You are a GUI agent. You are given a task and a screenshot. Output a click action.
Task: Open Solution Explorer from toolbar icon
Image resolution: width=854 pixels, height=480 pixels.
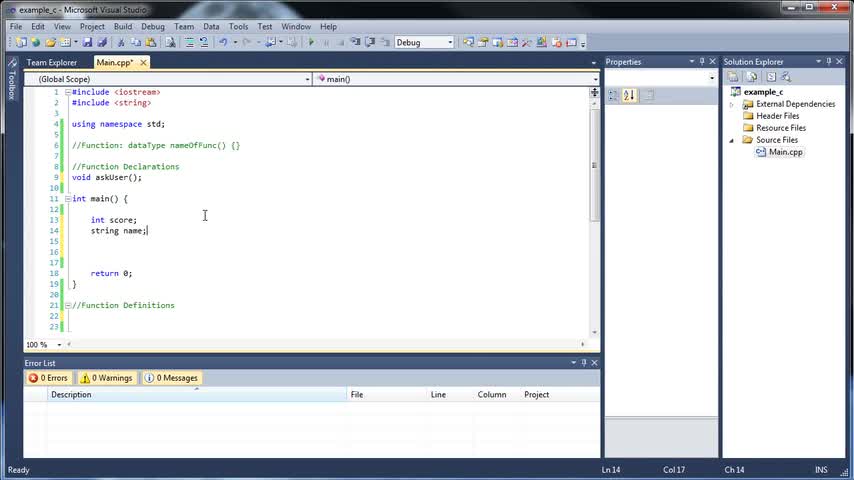(468, 42)
